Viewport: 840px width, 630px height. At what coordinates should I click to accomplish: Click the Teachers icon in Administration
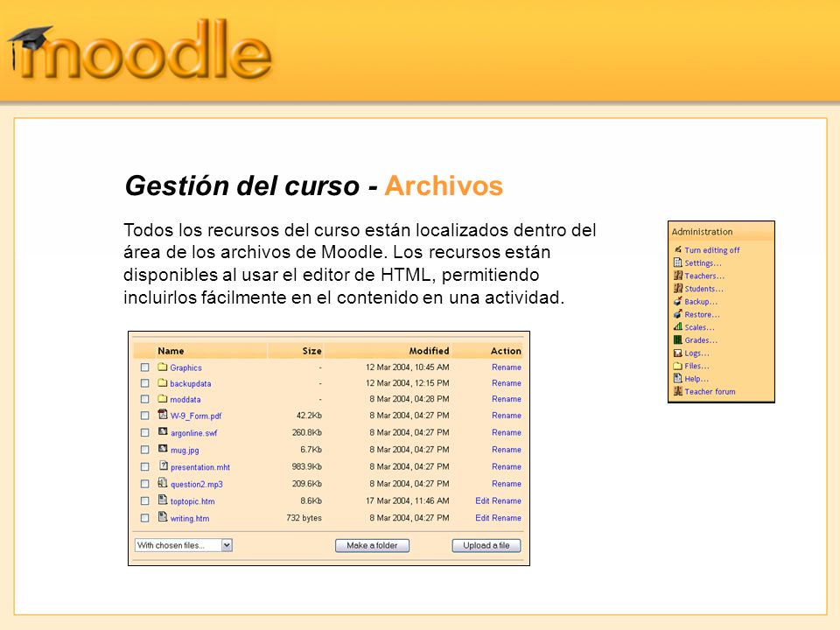677,276
